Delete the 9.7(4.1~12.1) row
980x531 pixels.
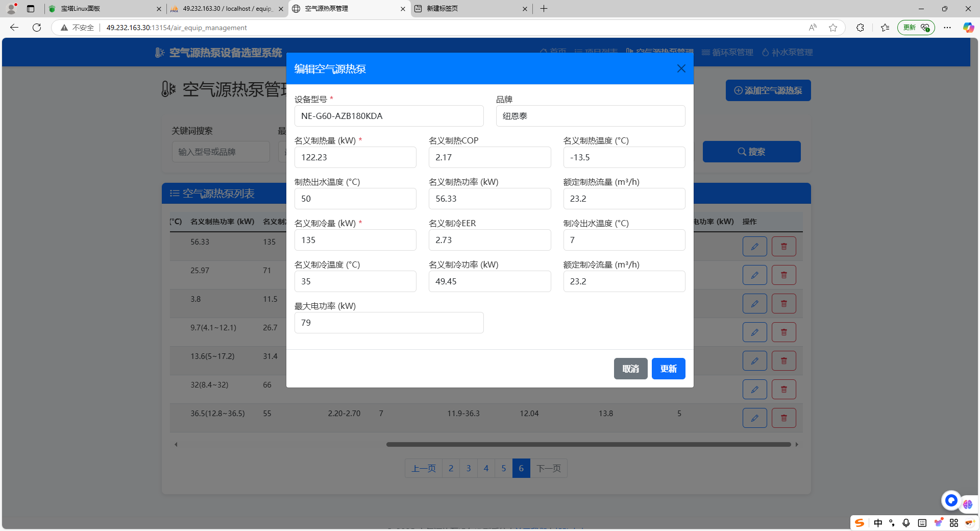(x=784, y=332)
